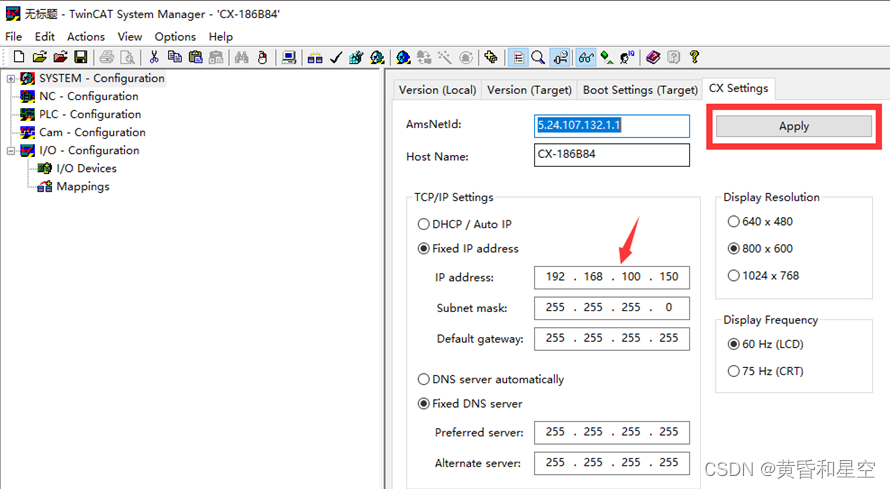Screen dimensions: 890x489
Task: Click the AmsNetId input field
Action: click(612, 126)
